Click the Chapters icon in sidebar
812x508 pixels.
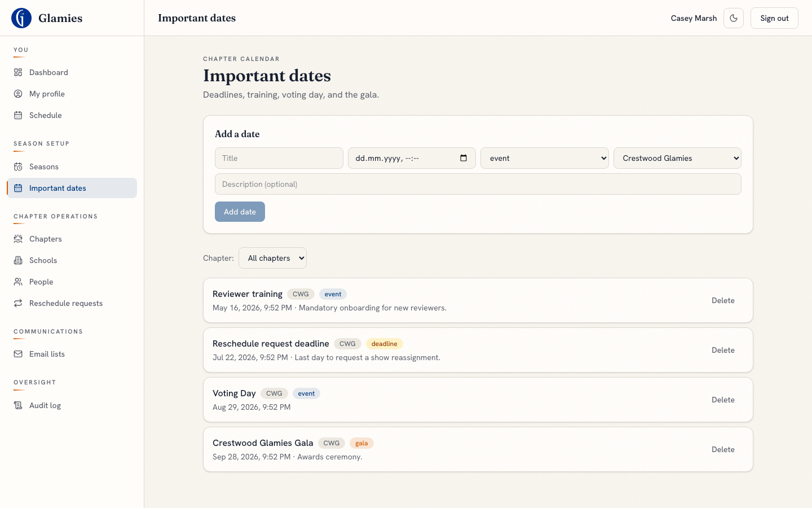(x=18, y=239)
